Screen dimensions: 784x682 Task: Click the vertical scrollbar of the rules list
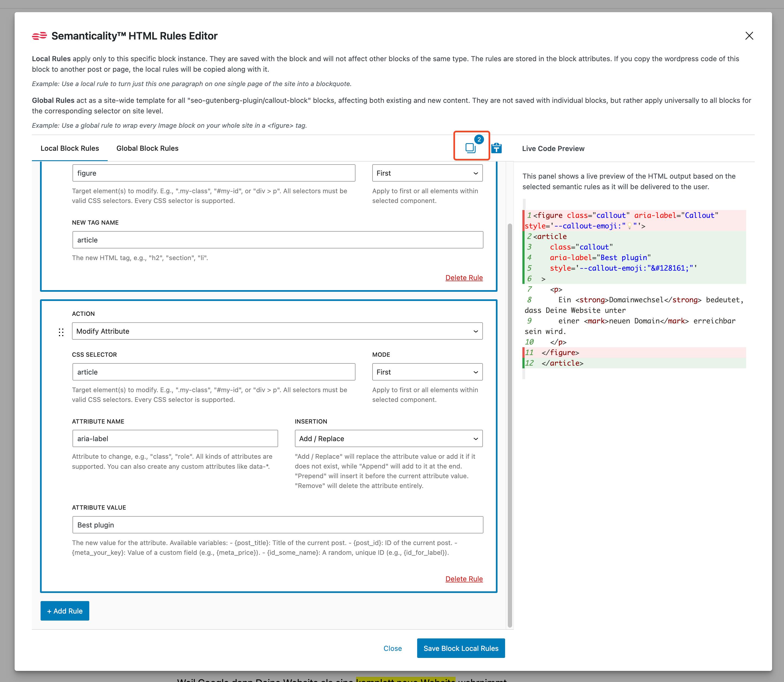point(510,419)
